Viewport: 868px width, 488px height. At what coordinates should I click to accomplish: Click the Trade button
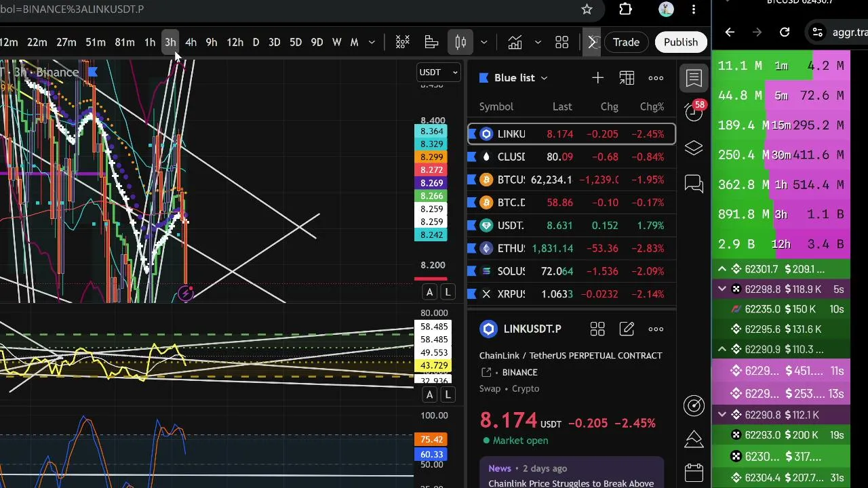(626, 42)
